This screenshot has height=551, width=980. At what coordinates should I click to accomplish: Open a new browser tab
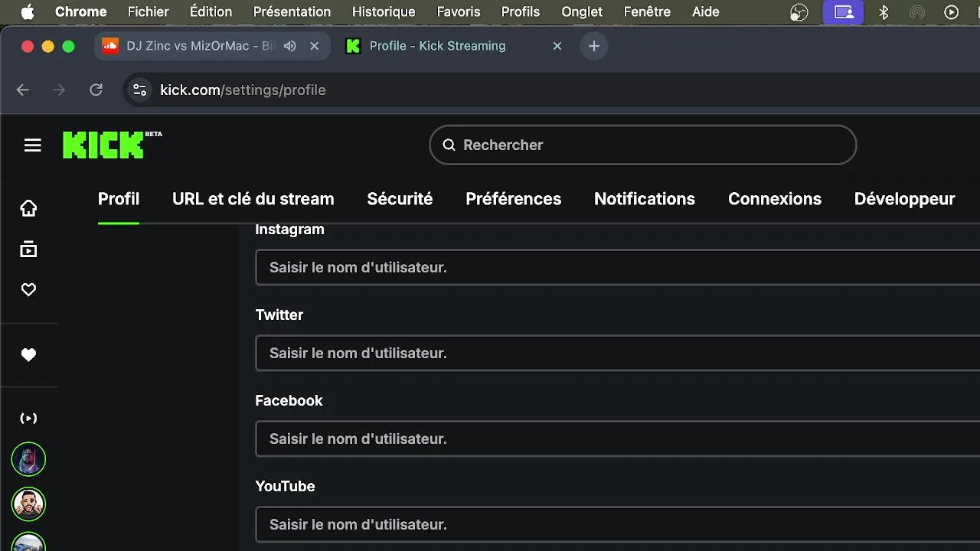click(x=593, y=46)
